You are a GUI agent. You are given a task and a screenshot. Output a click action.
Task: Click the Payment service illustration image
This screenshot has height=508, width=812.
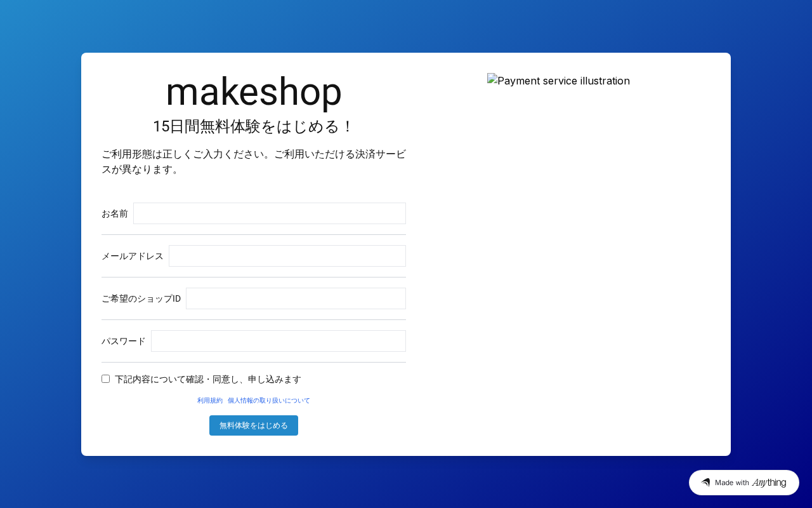[558, 81]
